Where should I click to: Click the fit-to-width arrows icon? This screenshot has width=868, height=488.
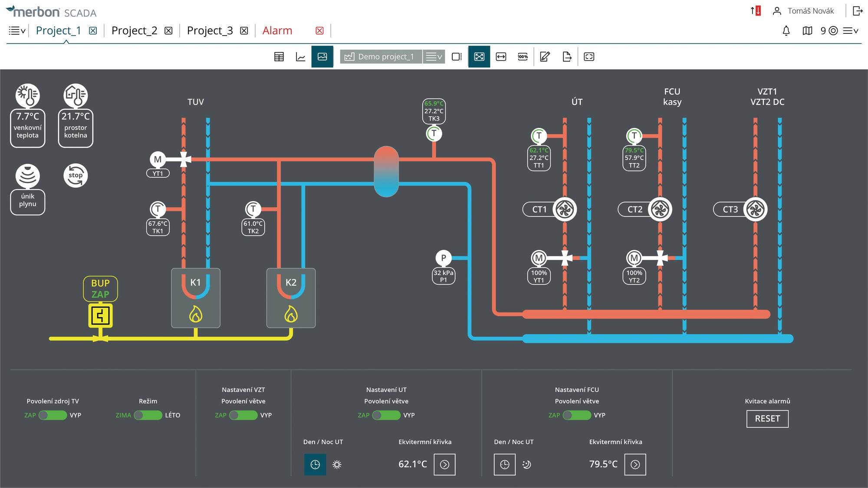pos(501,57)
